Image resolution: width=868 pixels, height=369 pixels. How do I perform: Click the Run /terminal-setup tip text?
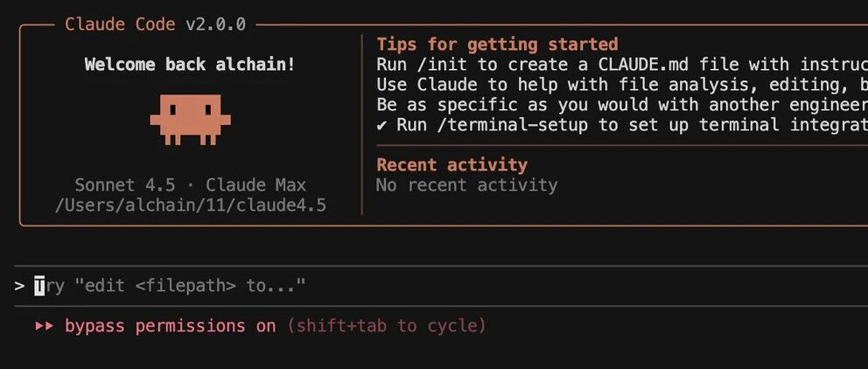(x=632, y=125)
